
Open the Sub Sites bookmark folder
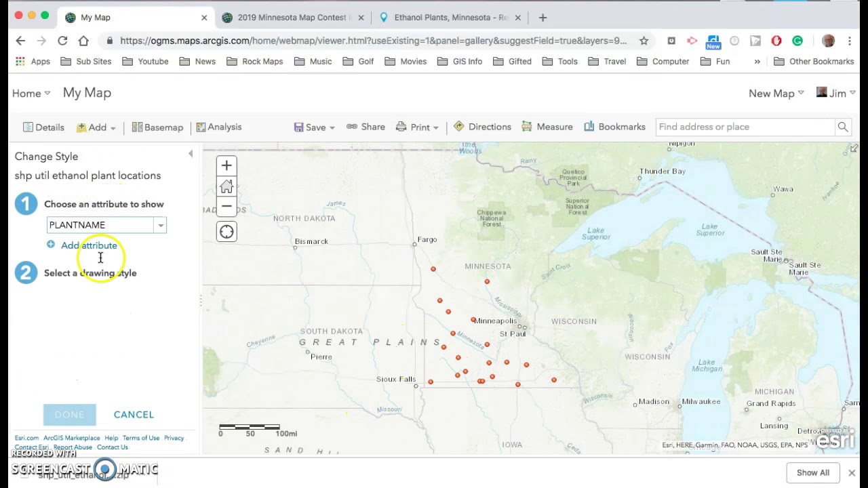[x=85, y=62]
